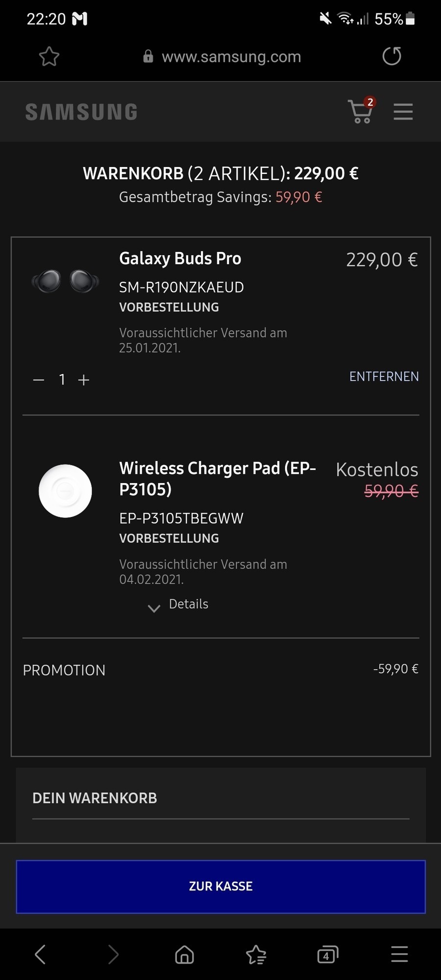The width and height of the screenshot is (441, 980).
Task: Open Samsung site hamburger menu
Action: coord(403,112)
